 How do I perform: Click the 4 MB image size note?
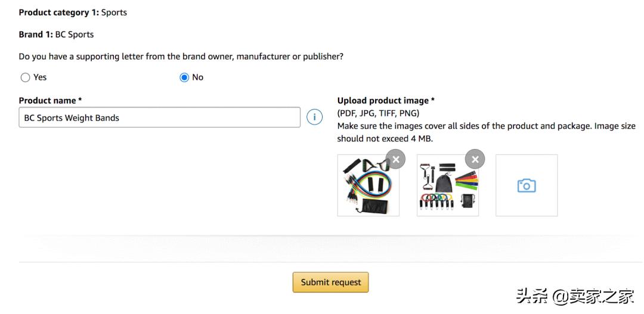click(486, 132)
